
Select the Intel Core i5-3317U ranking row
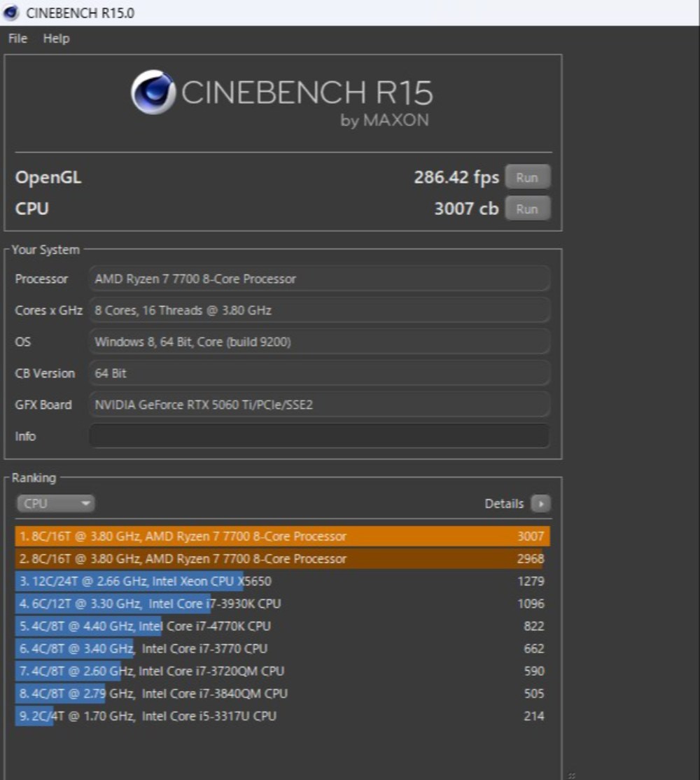[282, 716]
